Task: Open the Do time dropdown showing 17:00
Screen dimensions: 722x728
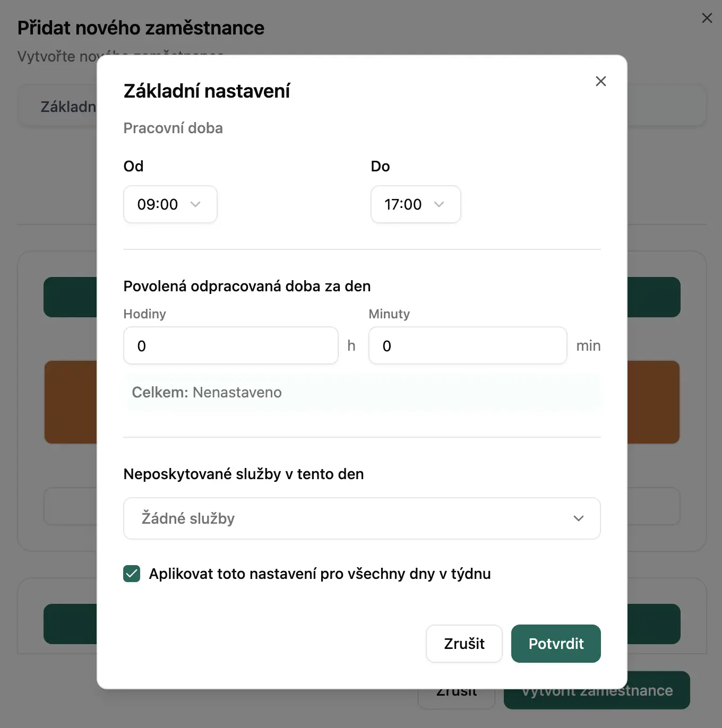Action: tap(416, 204)
